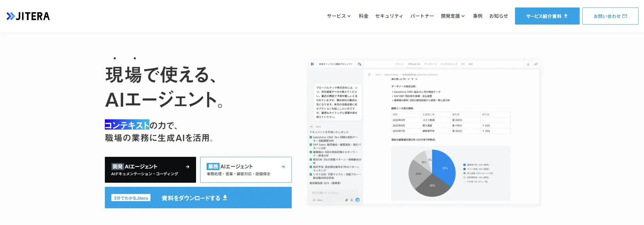The image size is (644, 225).
Task: Open the 開発 AIエージェント card
Action: click(x=150, y=170)
